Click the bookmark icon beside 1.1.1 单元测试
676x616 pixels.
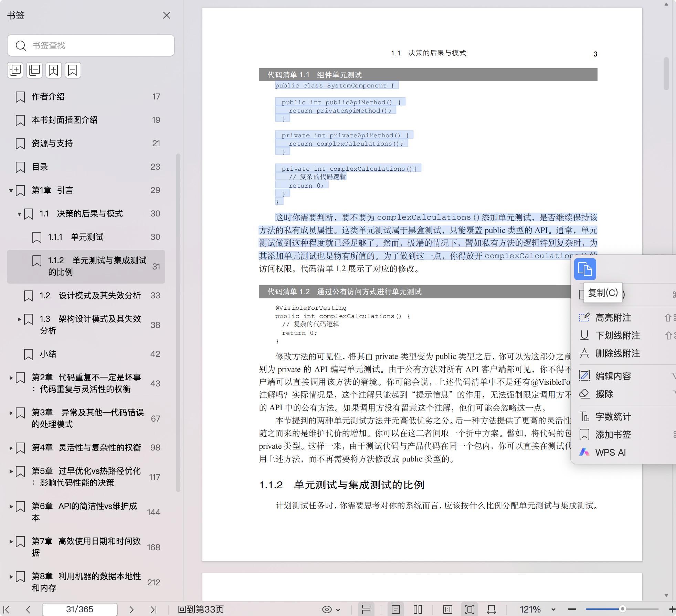[37, 237]
